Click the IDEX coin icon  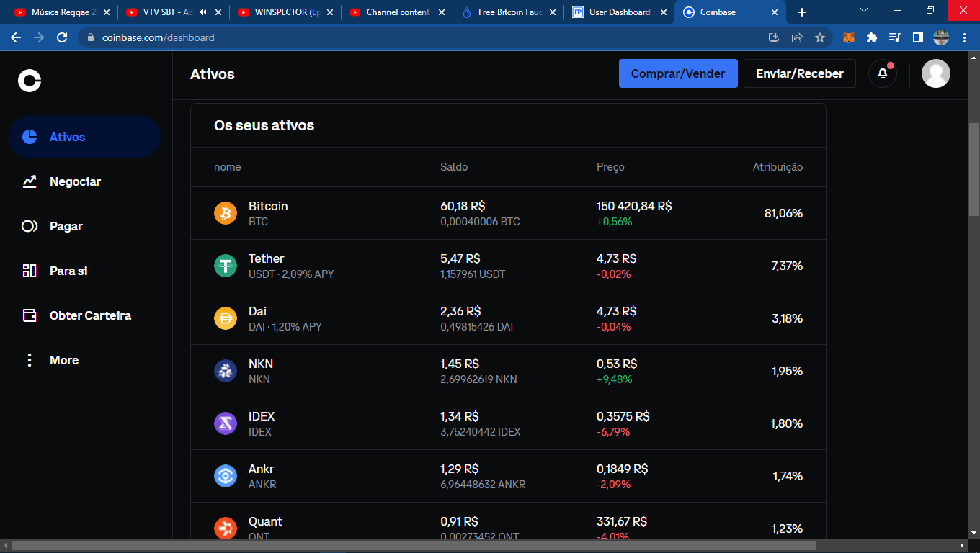226,423
